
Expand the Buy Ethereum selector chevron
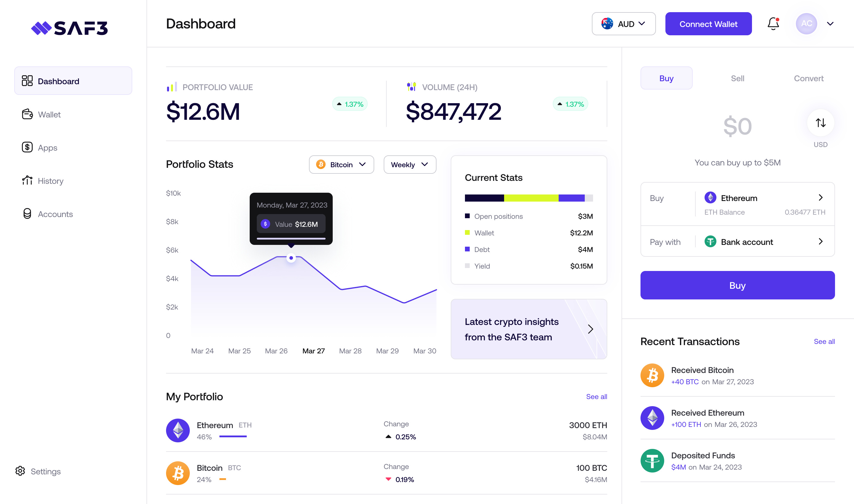(x=820, y=198)
